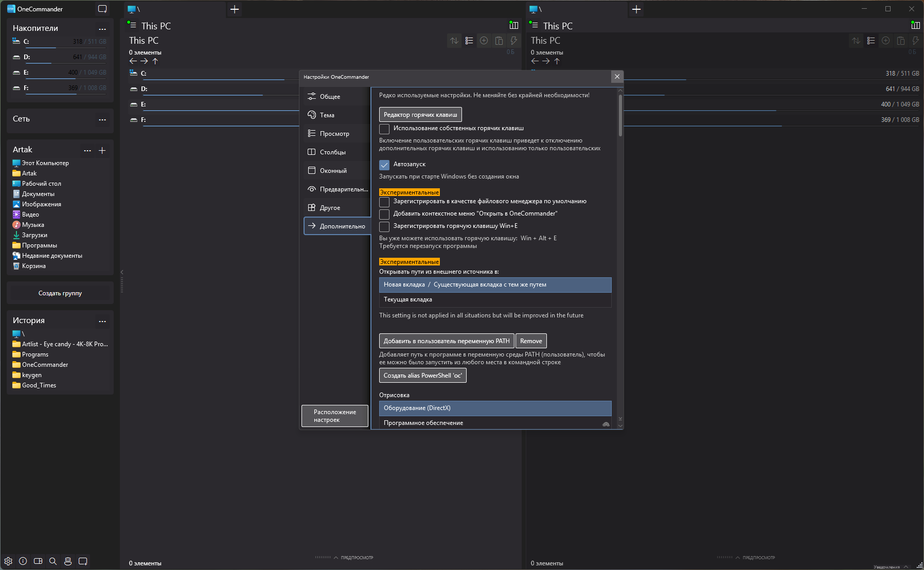Enable Использование собственных горячих клавиш checkbox

click(384, 129)
